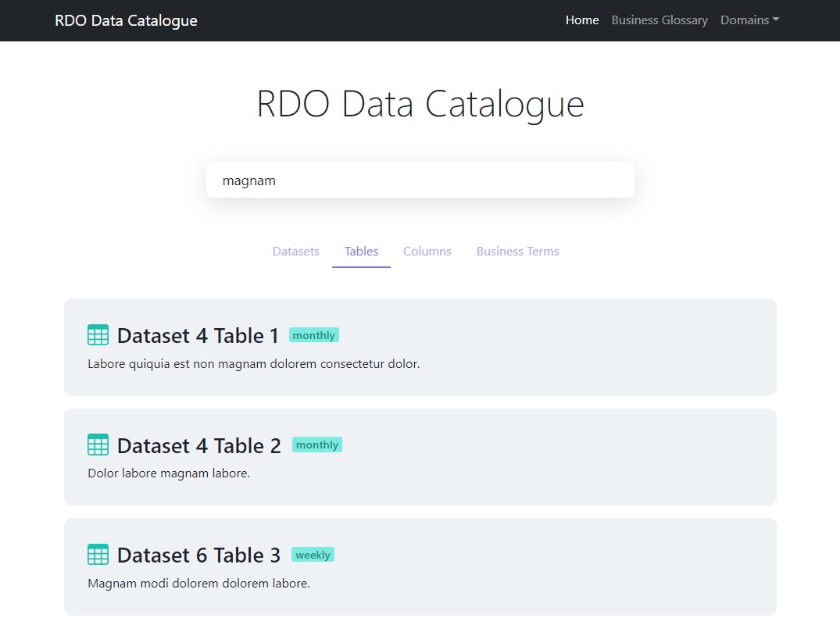
Task: Click the weekly badge on Dataset 6 Table 3
Action: point(313,555)
